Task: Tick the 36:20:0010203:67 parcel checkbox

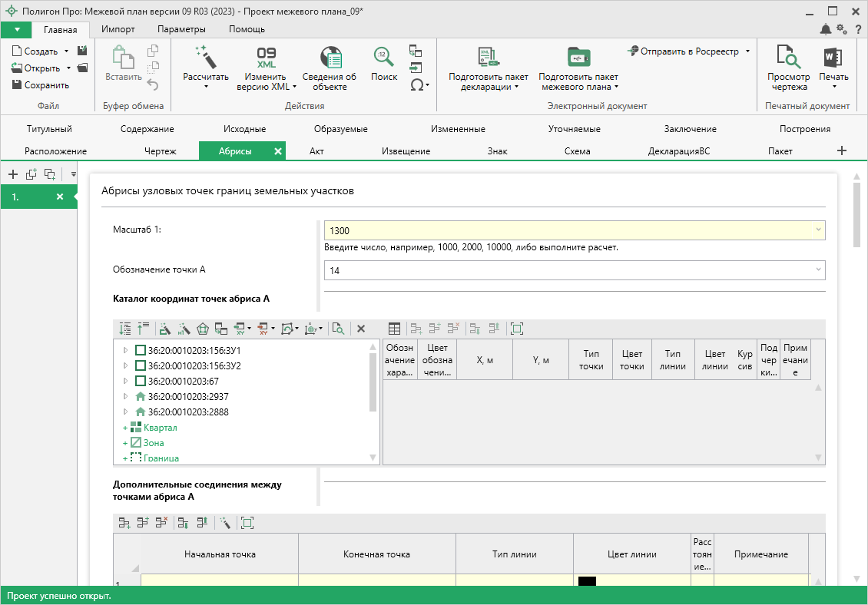Action: pos(141,381)
